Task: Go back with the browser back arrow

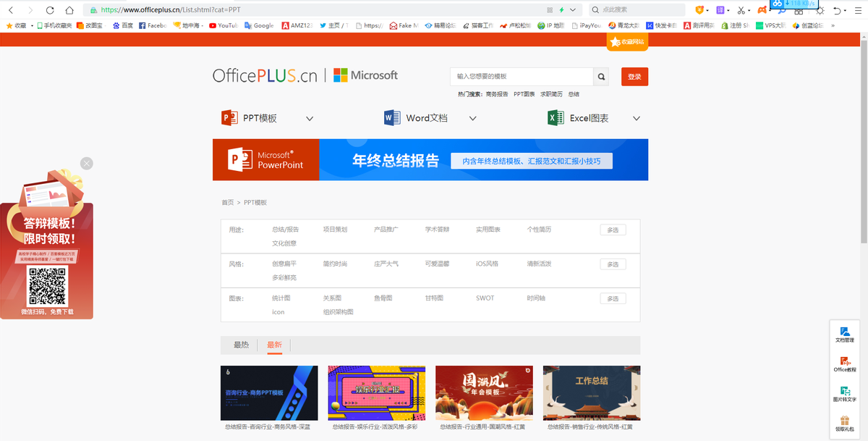Action: (x=12, y=10)
